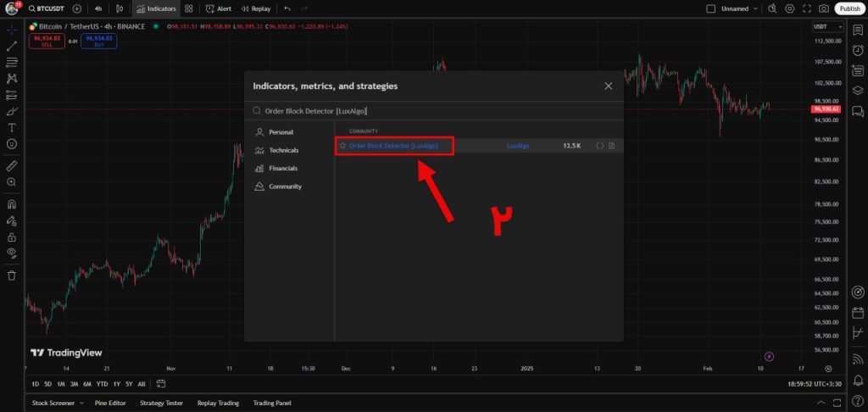Open the Financials category
This screenshot has height=412, width=868.
(283, 169)
